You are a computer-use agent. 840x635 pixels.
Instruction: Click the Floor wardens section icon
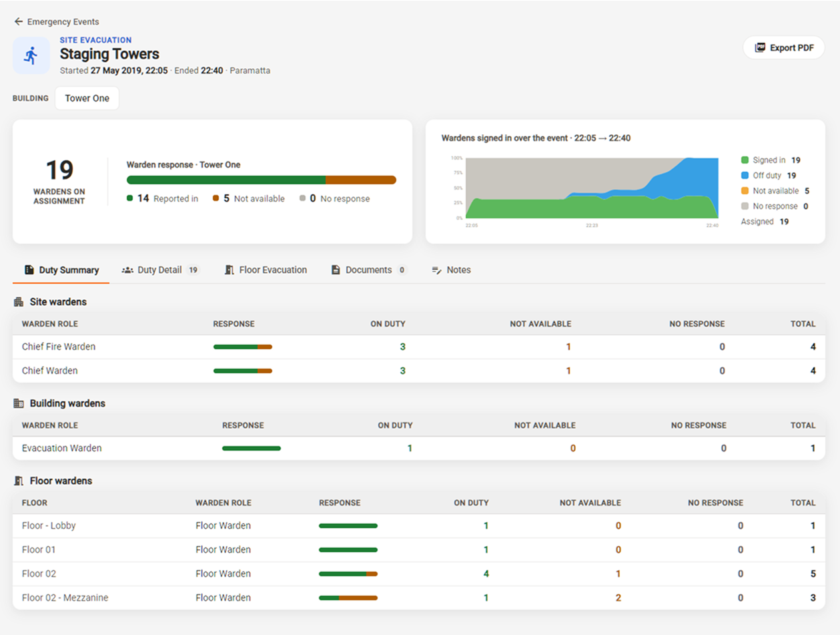click(19, 481)
